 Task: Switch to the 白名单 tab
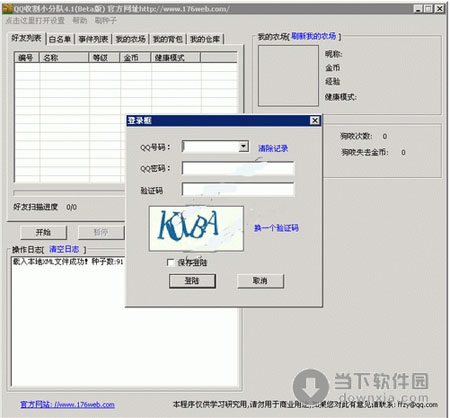coord(60,39)
